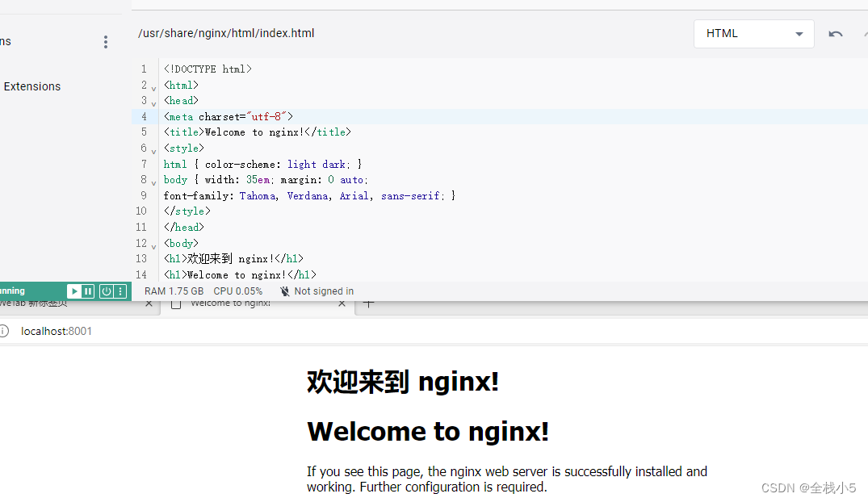
Task: Collapse the body rule fold on line 8
Action: [x=154, y=182]
